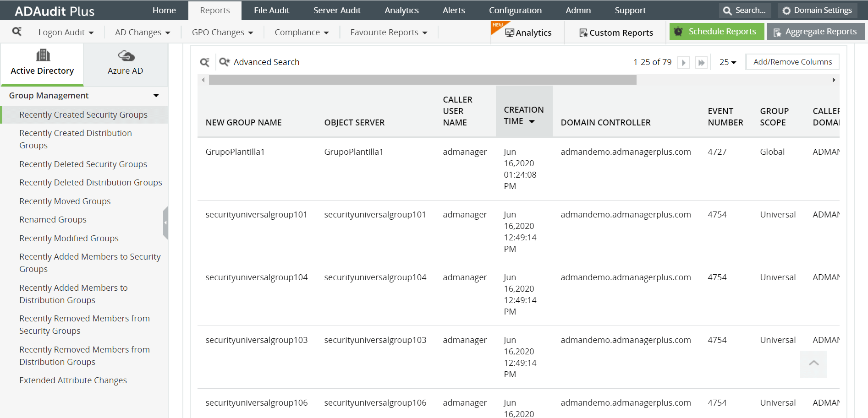Open Recently Added Members to Security Groups
Image resolution: width=868 pixels, height=418 pixels.
pyautogui.click(x=90, y=263)
